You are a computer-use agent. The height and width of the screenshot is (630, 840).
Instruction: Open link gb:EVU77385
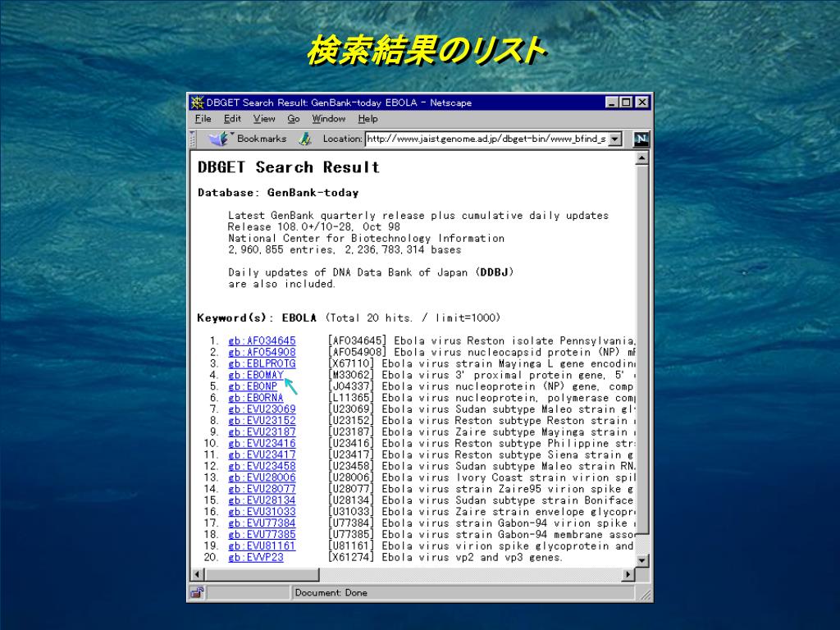tap(262, 534)
